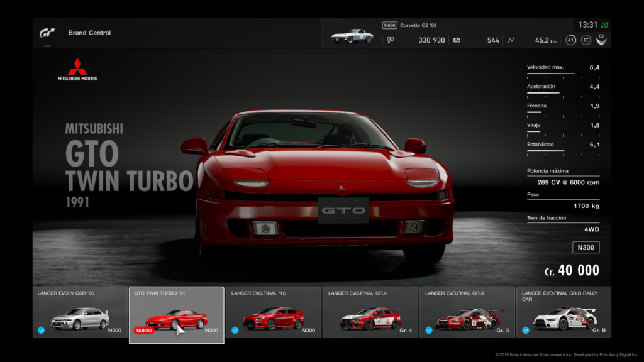Click the driver rating E badge
The height and width of the screenshot is (362, 644).
586,40
